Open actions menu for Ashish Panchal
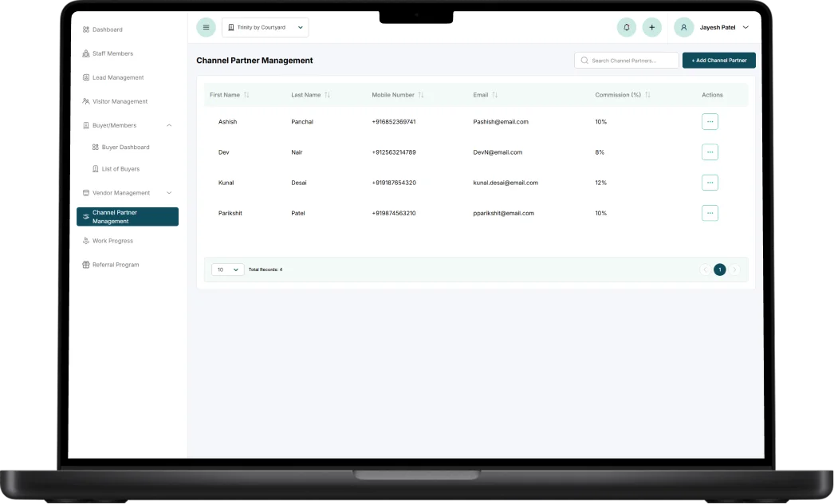Image resolution: width=834 pixels, height=504 pixels. click(710, 121)
